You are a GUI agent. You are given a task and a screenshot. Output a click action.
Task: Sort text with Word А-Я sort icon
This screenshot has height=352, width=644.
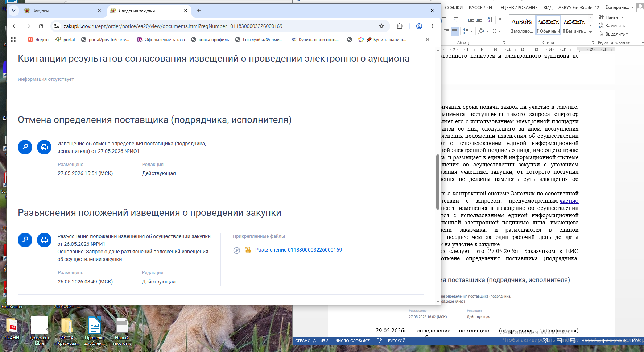[490, 20]
